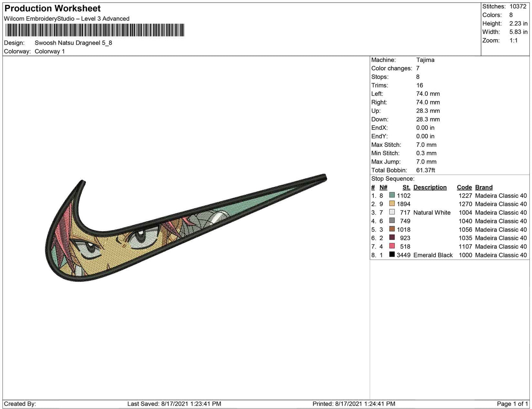Select thread code "1270"
Screen dimensions: 532x409
pos(465,204)
